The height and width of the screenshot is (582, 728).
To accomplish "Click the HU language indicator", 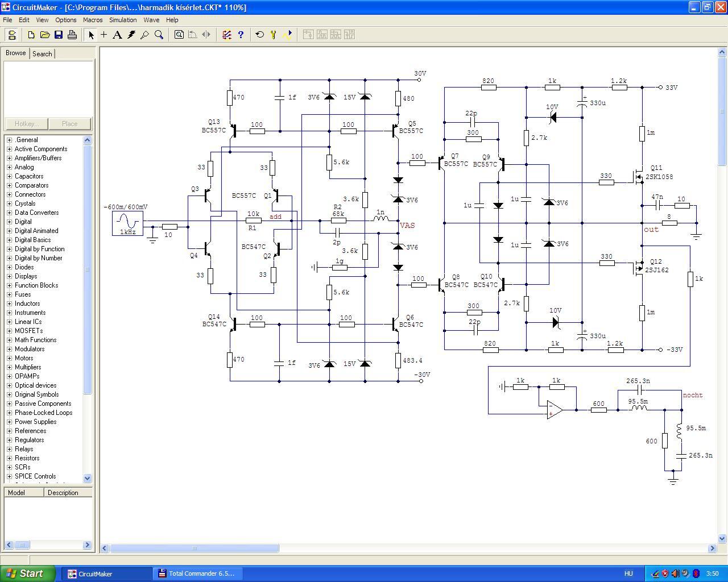I will click(x=628, y=573).
